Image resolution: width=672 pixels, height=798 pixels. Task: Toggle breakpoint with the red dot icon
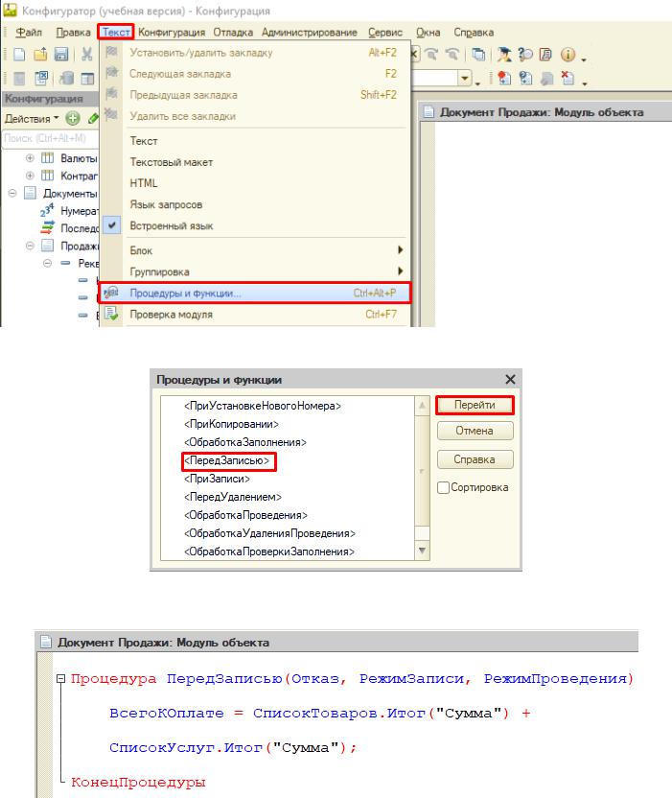(x=504, y=78)
